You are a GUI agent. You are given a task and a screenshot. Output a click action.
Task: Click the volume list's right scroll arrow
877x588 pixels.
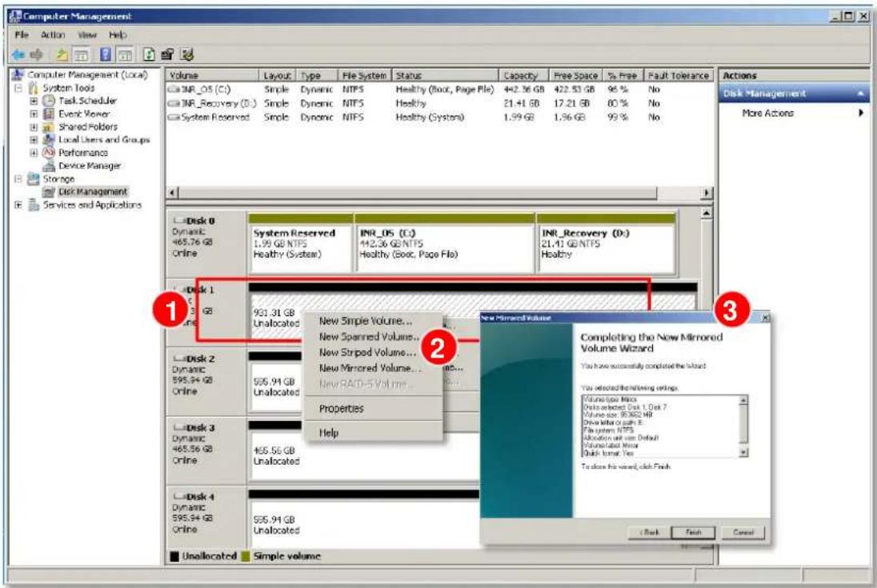pyautogui.click(x=707, y=193)
